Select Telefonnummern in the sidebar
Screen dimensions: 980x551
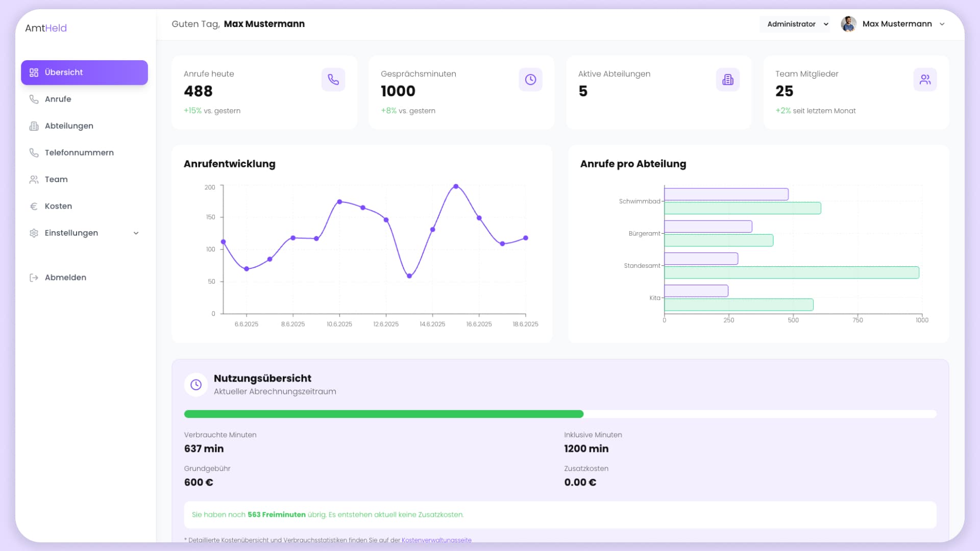click(79, 153)
